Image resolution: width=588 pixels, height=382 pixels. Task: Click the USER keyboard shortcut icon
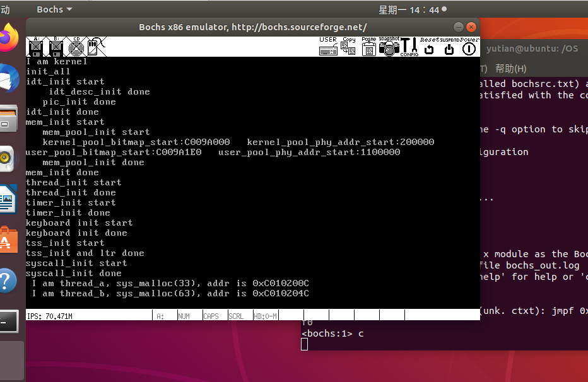coord(328,46)
